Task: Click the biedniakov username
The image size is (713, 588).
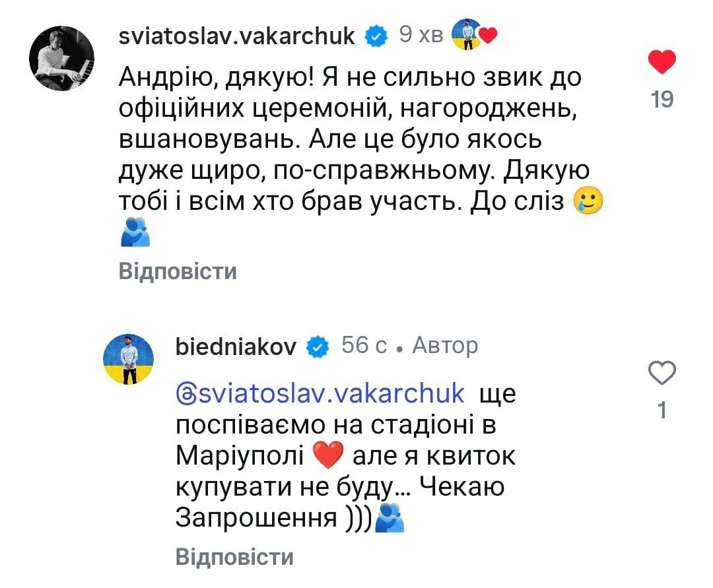Action: 236,347
